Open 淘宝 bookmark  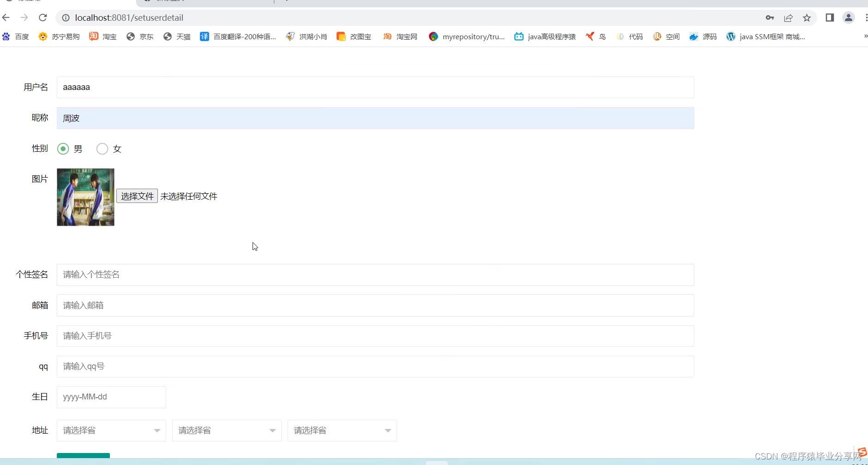pyautogui.click(x=103, y=36)
